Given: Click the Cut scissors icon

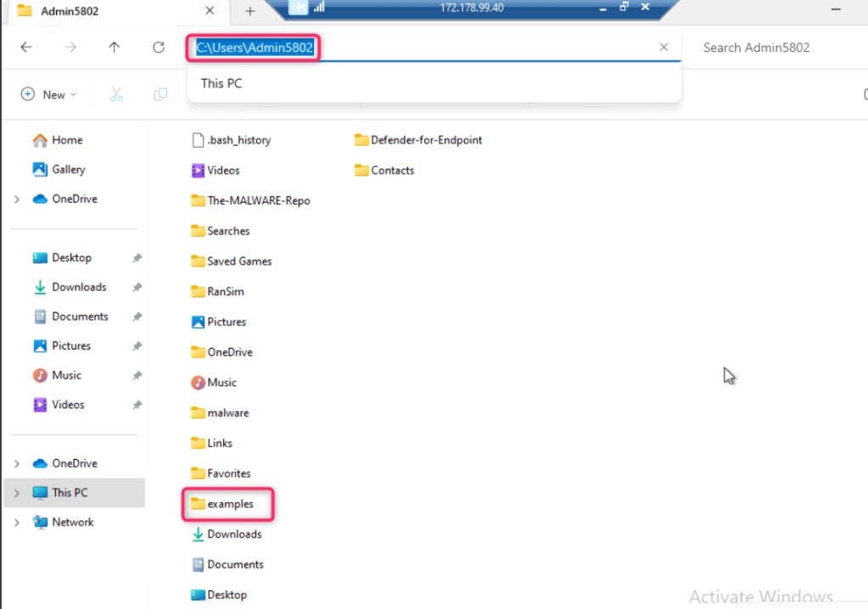Looking at the screenshot, I should click(x=116, y=94).
